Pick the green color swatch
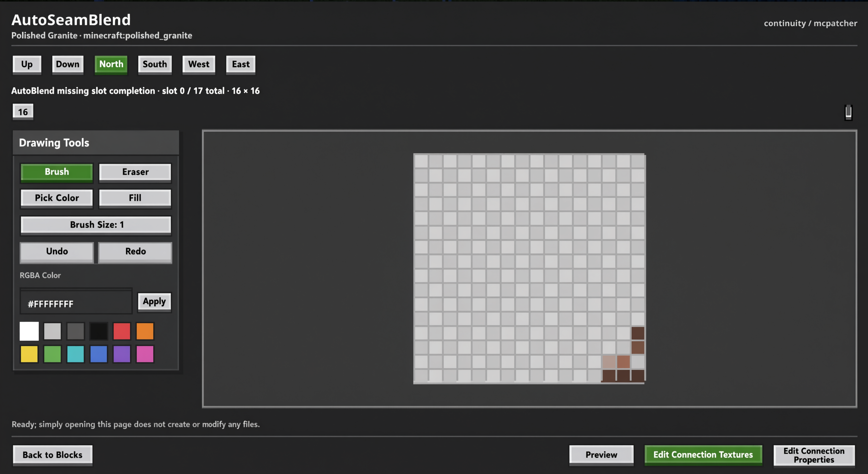Image resolution: width=868 pixels, height=474 pixels. pyautogui.click(x=52, y=354)
